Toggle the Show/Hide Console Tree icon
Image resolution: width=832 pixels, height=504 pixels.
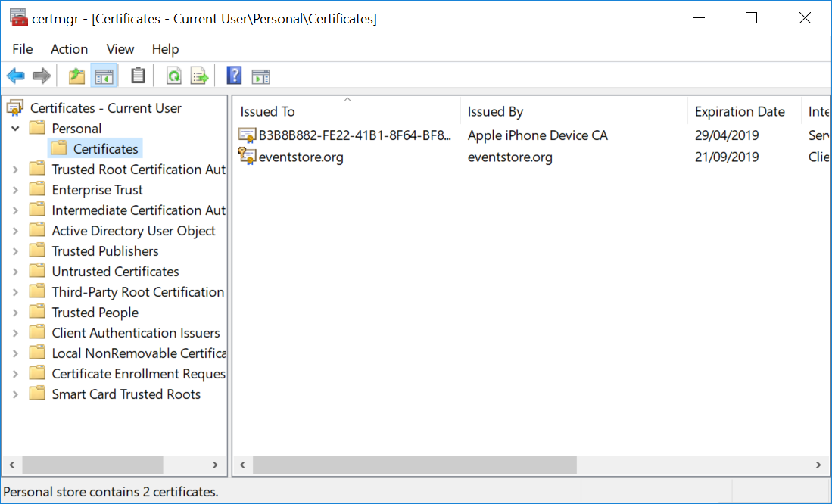click(x=104, y=75)
